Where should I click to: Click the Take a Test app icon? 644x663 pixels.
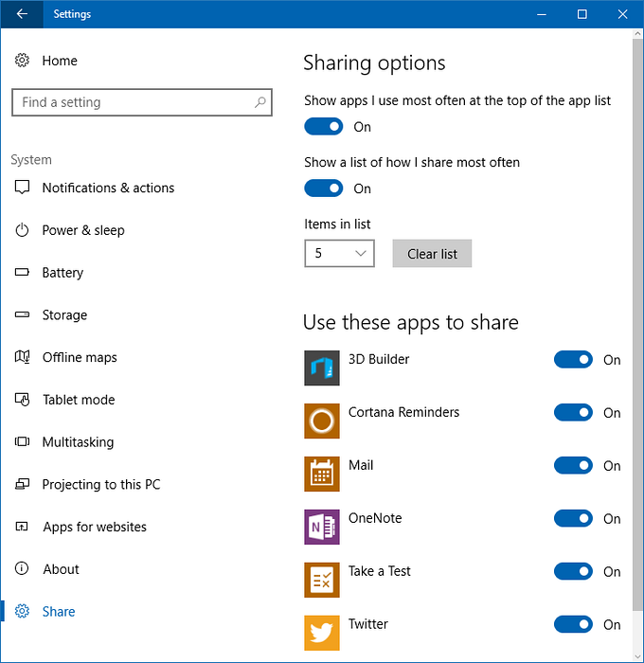coord(322,580)
